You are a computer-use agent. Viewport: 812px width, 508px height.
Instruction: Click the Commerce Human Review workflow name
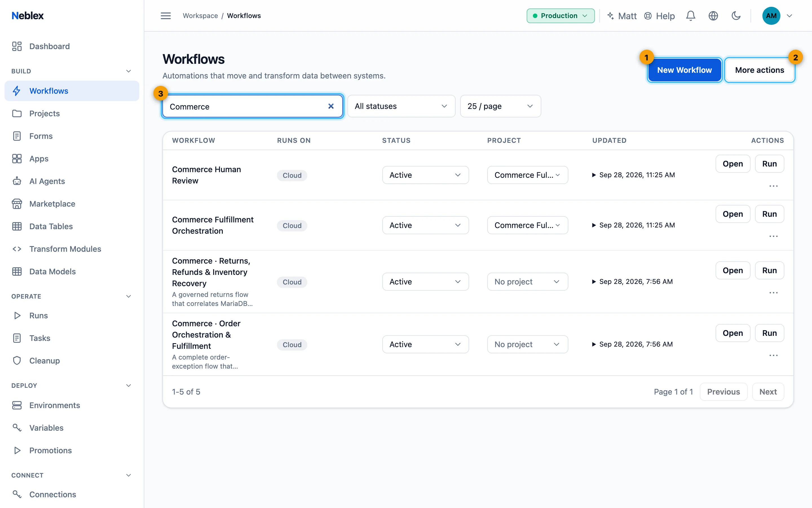206,175
